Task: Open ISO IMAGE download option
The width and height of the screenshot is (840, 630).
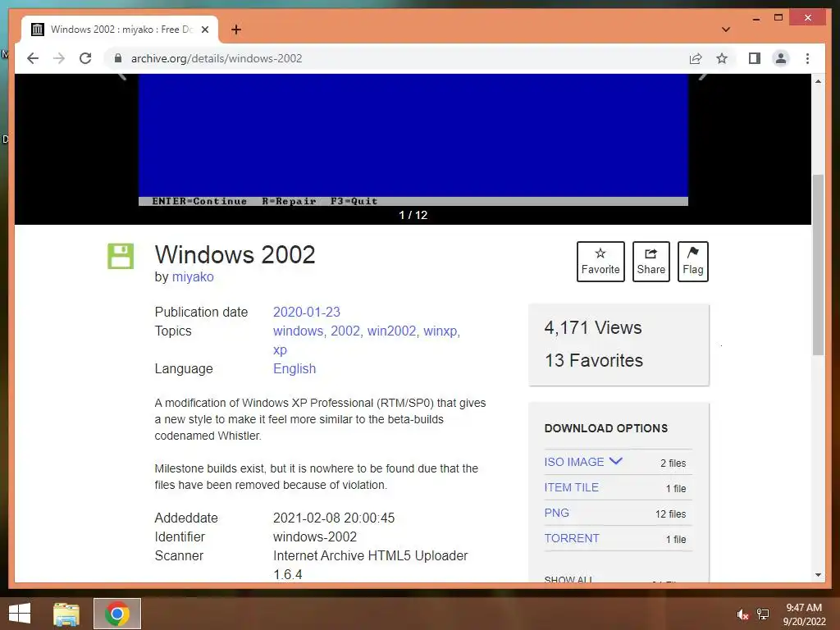Action: 573,462
